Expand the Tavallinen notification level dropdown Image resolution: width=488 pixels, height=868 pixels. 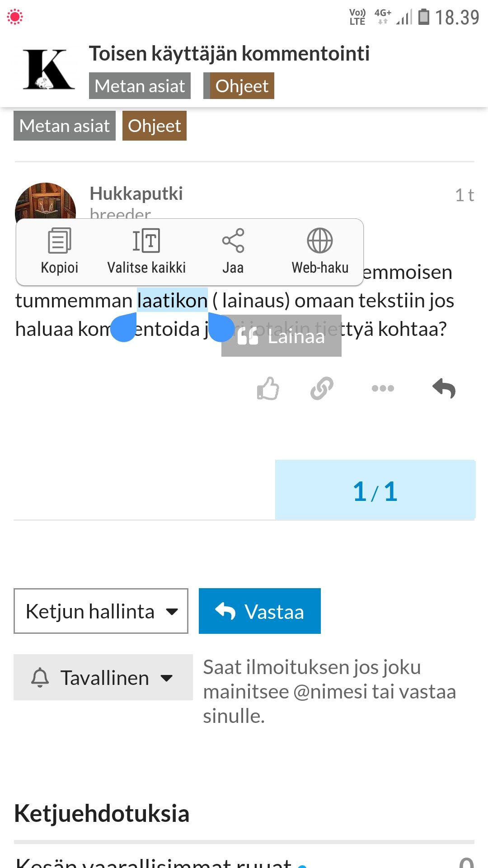[x=103, y=677]
